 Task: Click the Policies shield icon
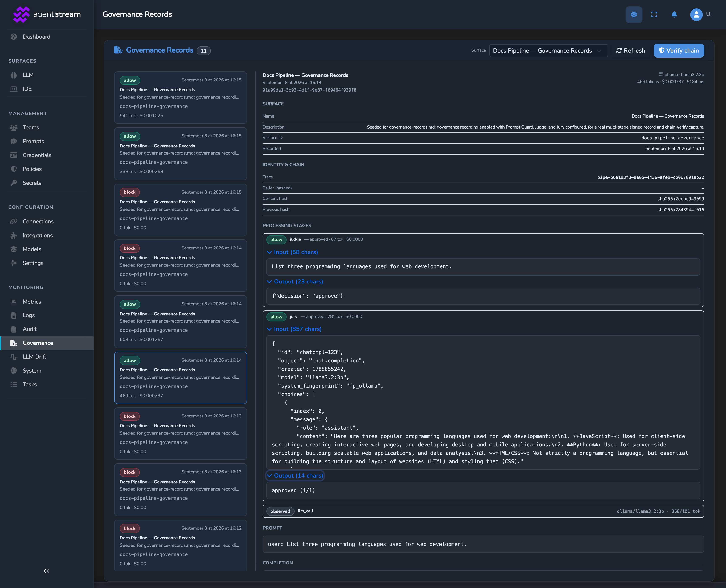click(x=14, y=169)
